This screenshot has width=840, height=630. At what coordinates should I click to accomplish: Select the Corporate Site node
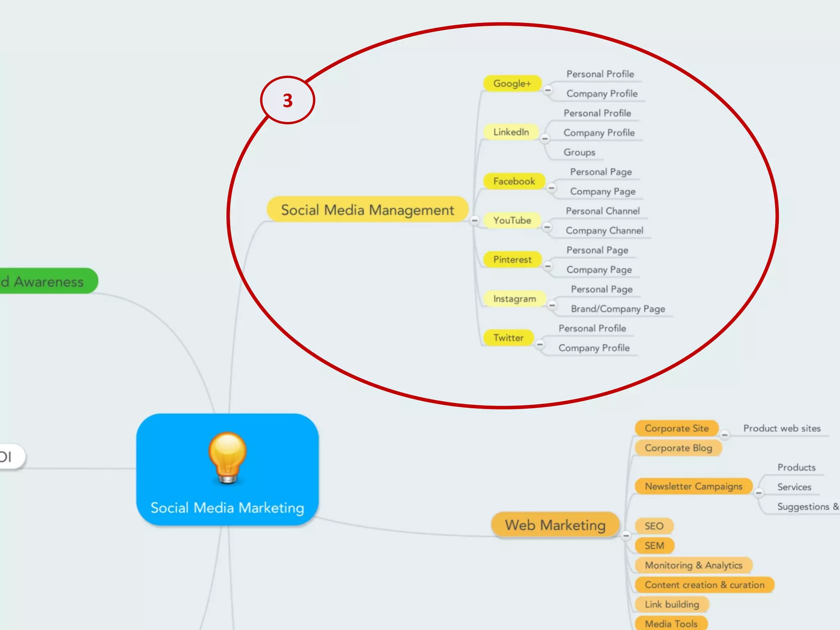click(x=677, y=429)
